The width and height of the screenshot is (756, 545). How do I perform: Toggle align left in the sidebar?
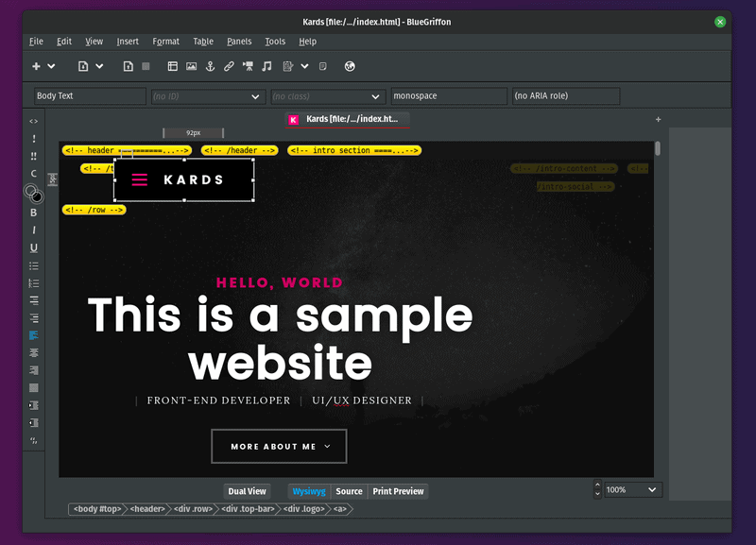tap(33, 335)
